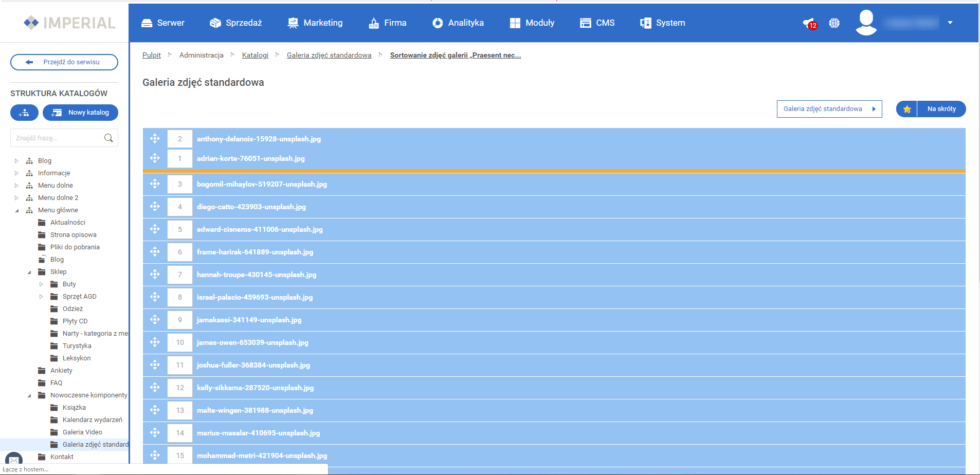Click the globe language icon

click(x=834, y=23)
